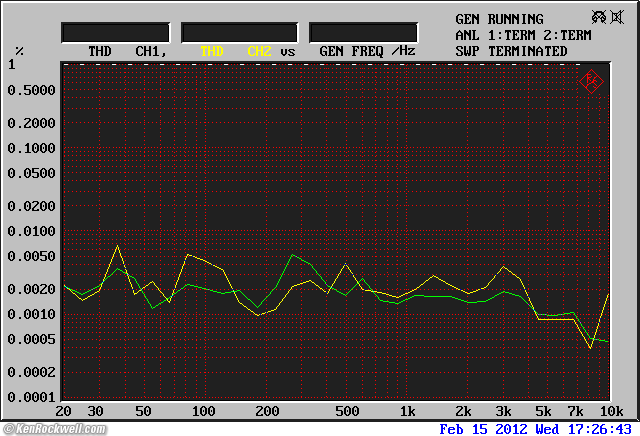Click the yellow trace's lowest dip near 8 kHz

pos(590,348)
